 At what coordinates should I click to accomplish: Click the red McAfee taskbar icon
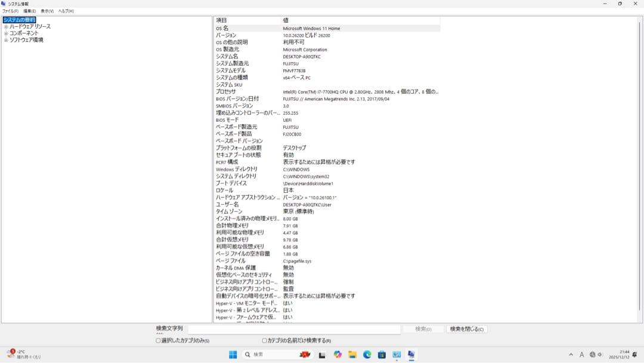304,355
